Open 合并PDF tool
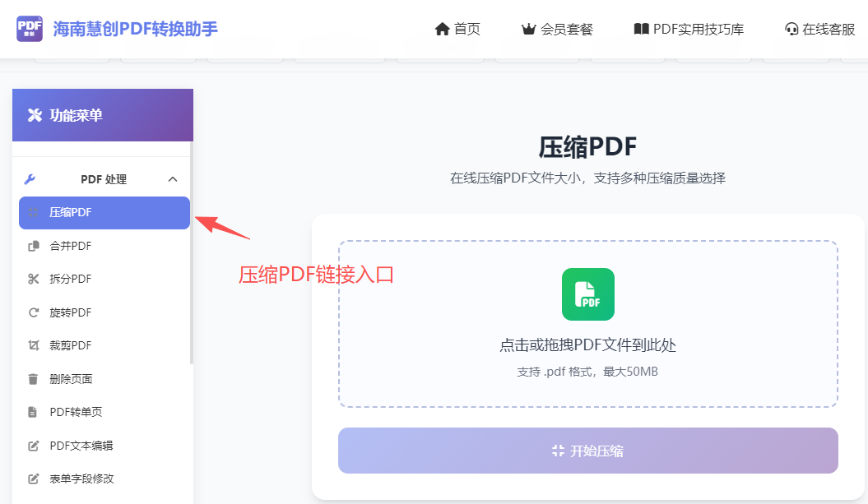 [70, 246]
